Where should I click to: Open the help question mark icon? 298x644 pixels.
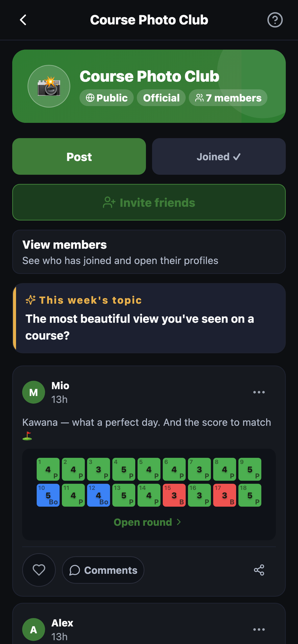point(275,20)
